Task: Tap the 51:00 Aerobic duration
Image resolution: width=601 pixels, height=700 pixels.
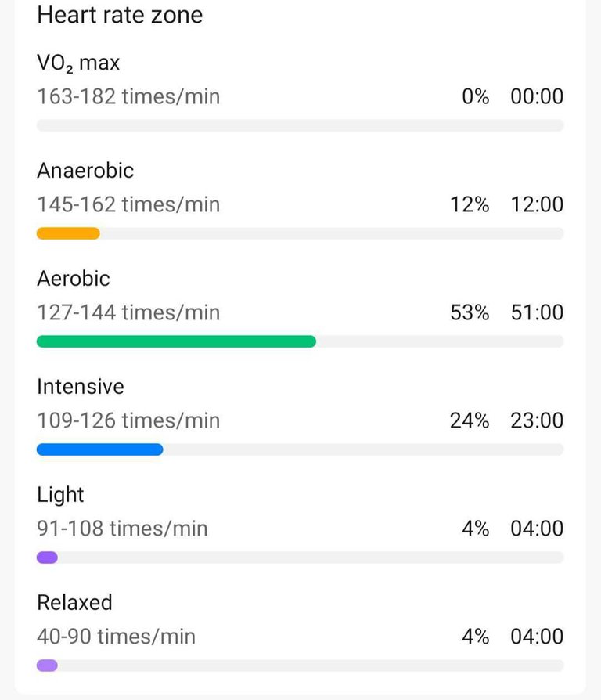Action: [x=537, y=312]
